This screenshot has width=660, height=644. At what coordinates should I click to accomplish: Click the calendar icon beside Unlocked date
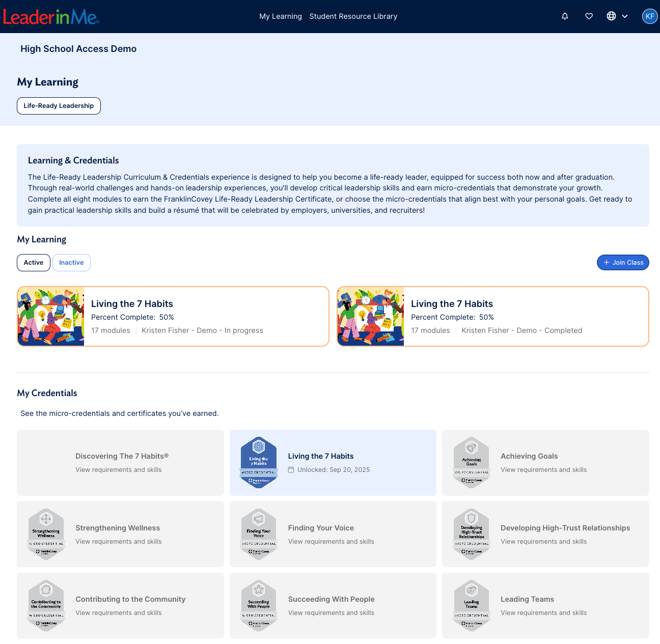click(x=291, y=470)
